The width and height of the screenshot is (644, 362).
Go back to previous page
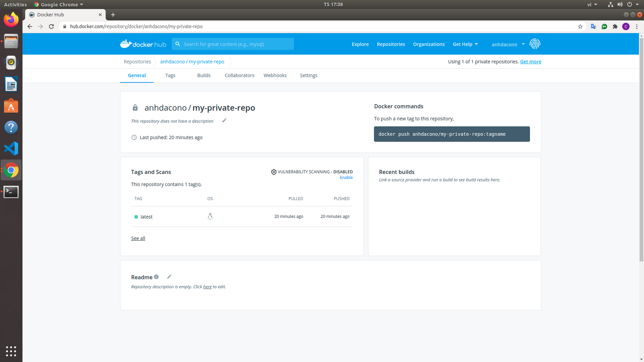[30, 27]
